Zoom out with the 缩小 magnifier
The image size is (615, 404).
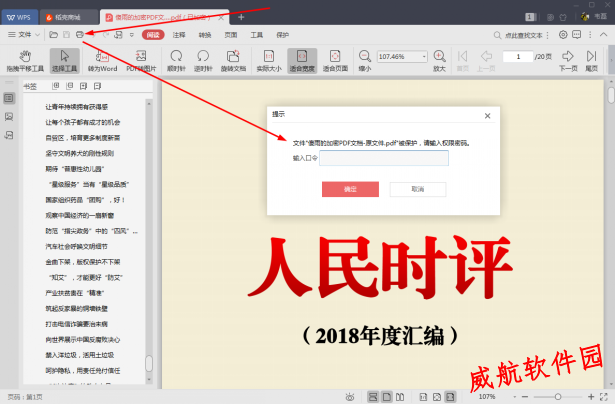(365, 61)
